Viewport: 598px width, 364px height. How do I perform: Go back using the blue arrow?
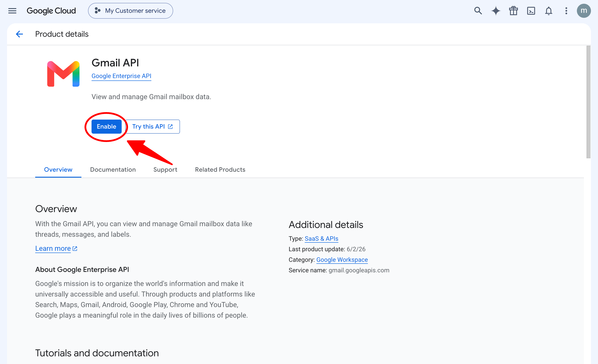19,34
